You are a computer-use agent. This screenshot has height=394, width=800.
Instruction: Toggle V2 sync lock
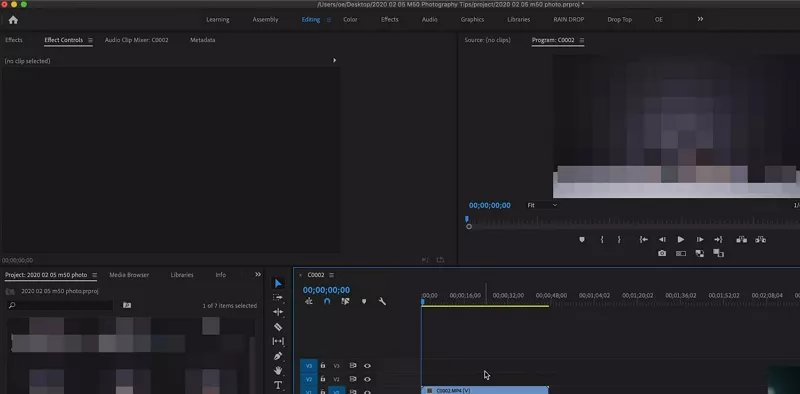pos(353,379)
